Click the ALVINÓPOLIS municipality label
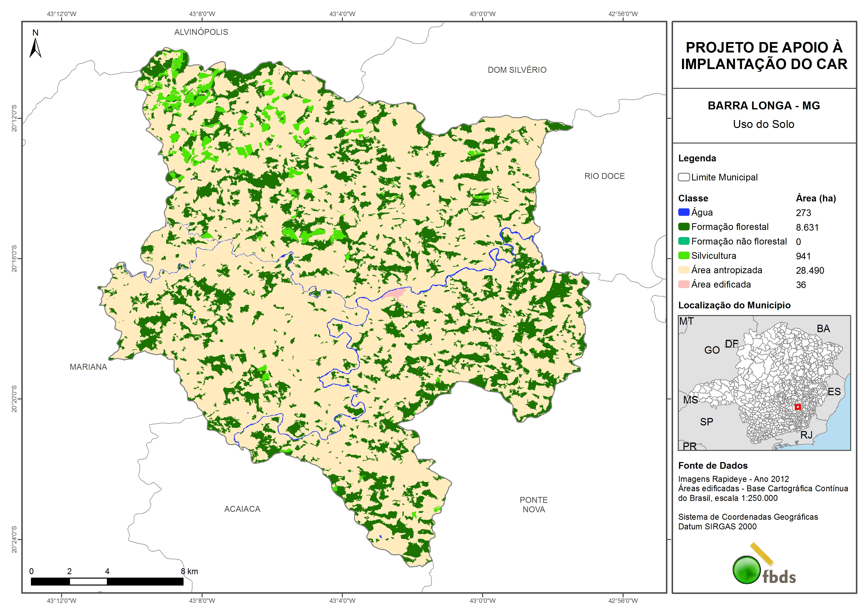Image resolution: width=868 pixels, height=614 pixels. coord(201,32)
